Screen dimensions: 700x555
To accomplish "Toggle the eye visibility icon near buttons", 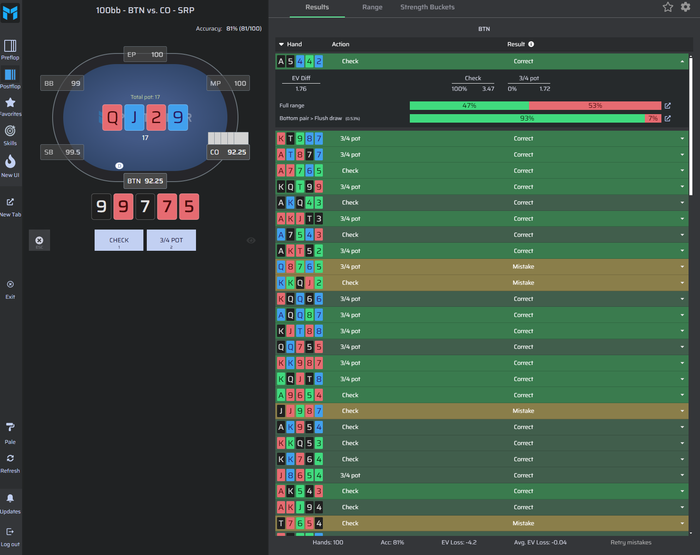I will point(251,240).
